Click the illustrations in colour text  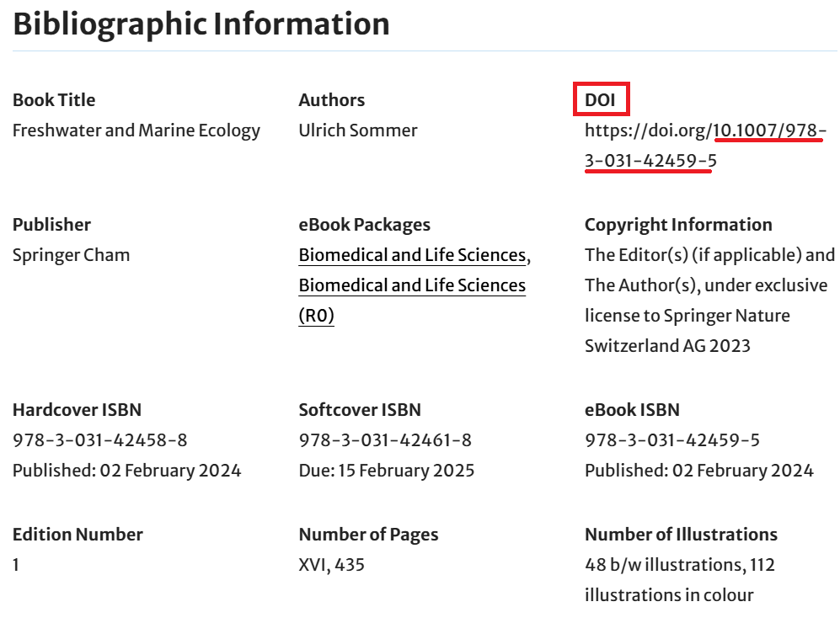pos(669,596)
